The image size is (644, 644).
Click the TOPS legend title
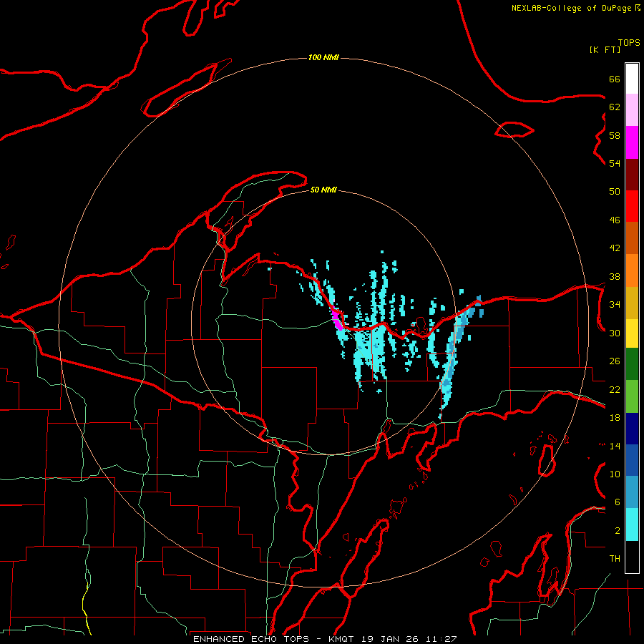[629, 42]
